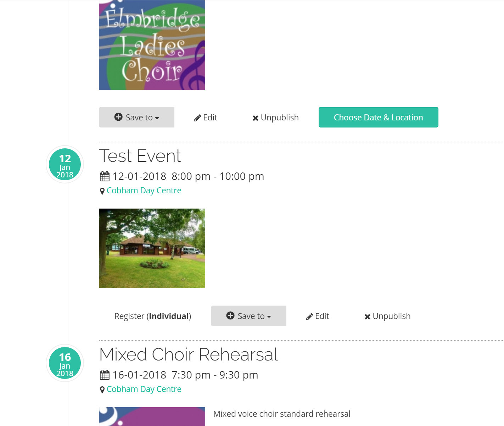
Task: Click Register (Individual) for Test Event
Action: point(153,316)
